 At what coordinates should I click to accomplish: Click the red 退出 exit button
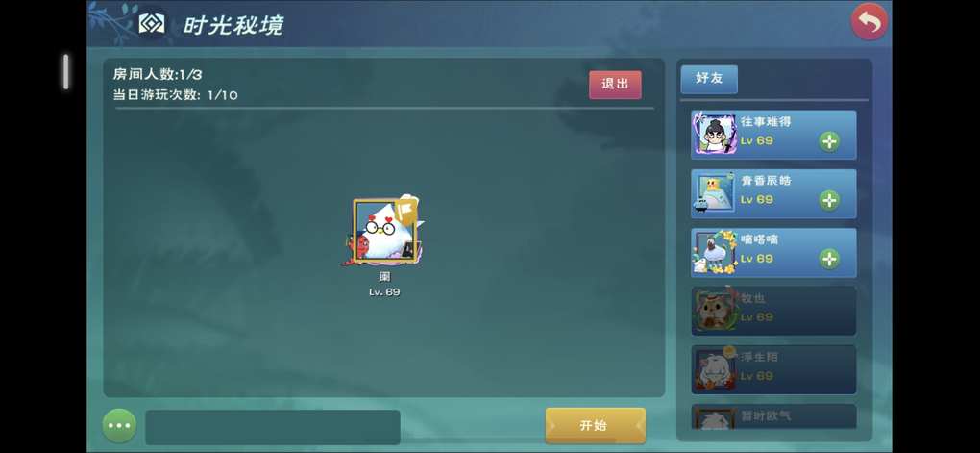[615, 85]
